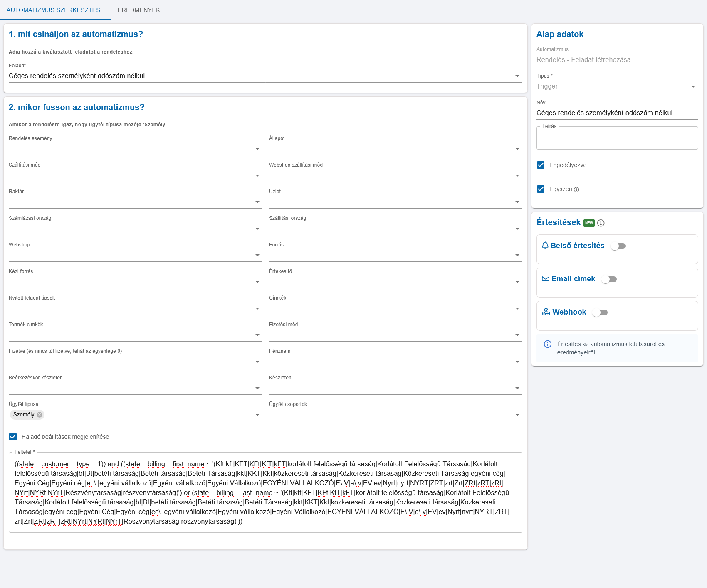Open the Feladat dropdown
The height and width of the screenshot is (588, 707).
pos(265,76)
